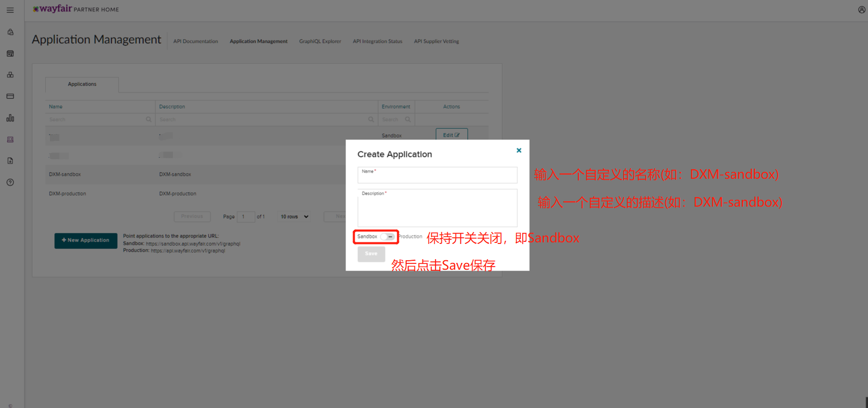Click the help question mark icon
The image size is (868, 408).
pos(10,182)
